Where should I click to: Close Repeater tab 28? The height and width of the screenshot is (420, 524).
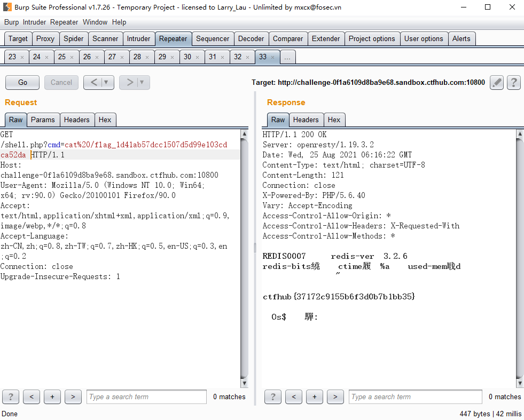pyautogui.click(x=147, y=58)
